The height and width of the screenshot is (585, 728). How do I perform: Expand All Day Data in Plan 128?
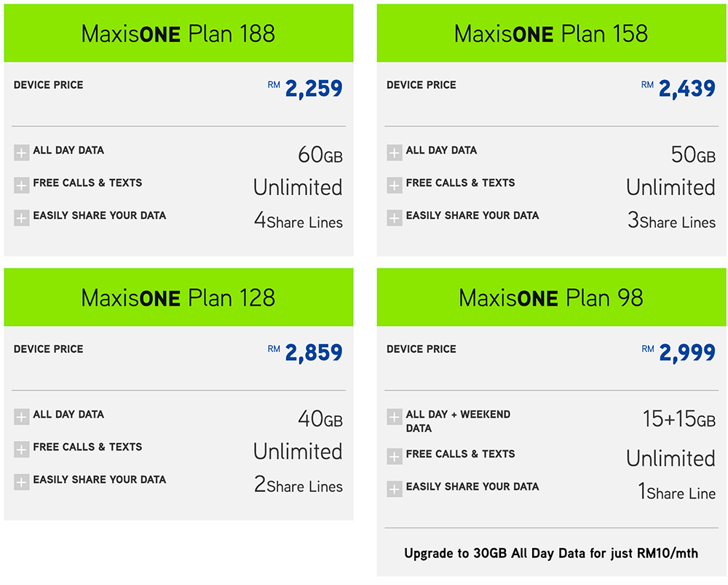22,417
